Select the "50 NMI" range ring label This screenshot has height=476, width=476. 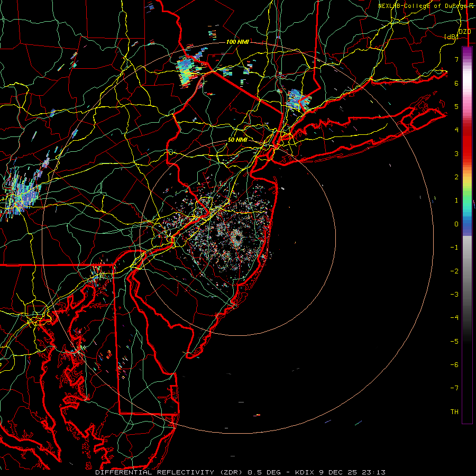click(x=237, y=140)
